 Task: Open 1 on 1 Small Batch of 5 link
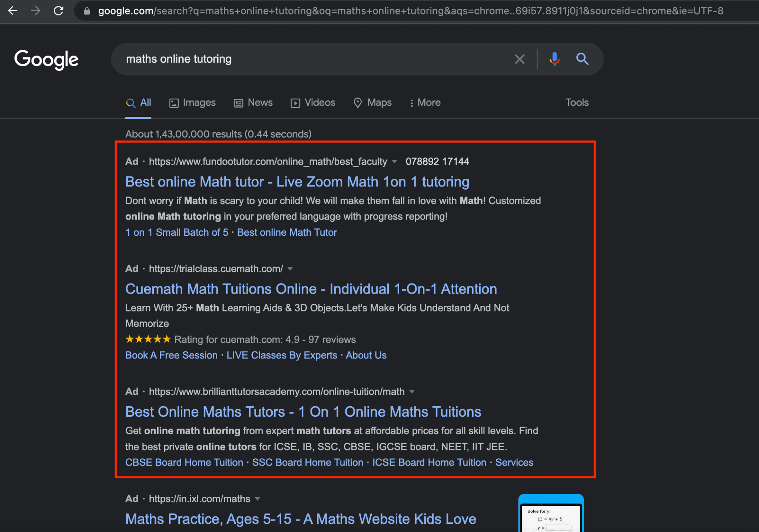pos(177,232)
